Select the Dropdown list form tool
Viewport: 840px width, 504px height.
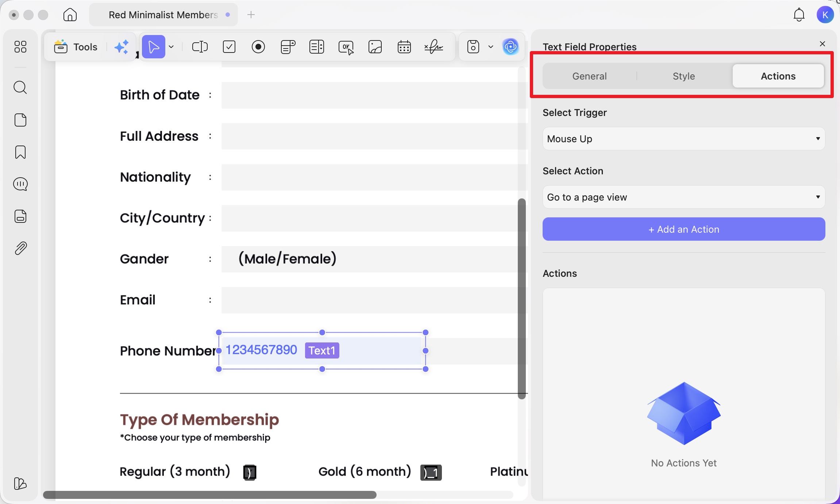[x=288, y=47]
